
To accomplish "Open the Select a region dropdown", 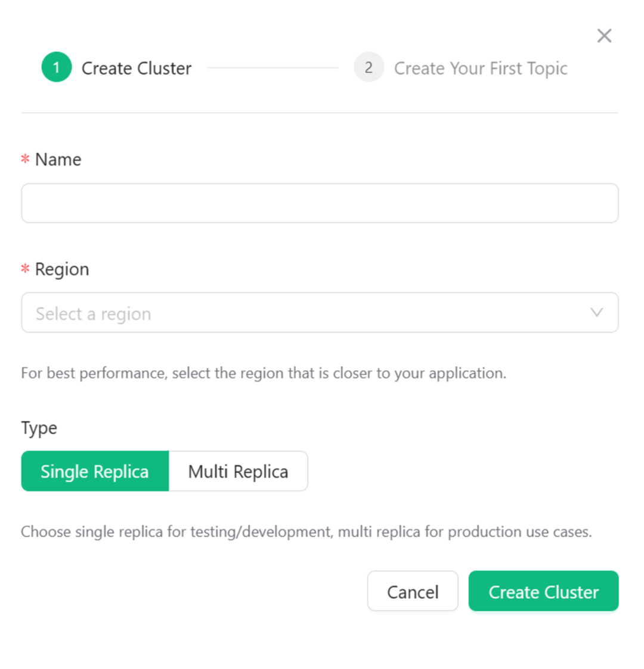I will (310, 313).
